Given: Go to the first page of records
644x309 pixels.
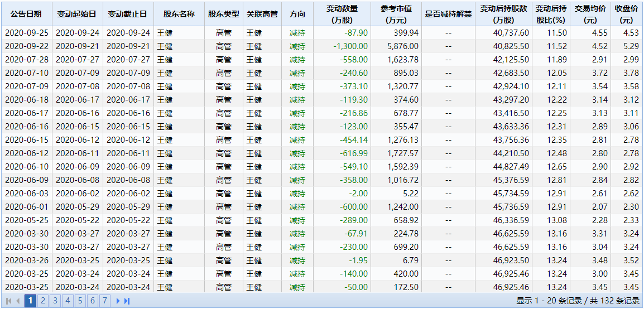Looking at the screenshot, I should pyautogui.click(x=8, y=301).
